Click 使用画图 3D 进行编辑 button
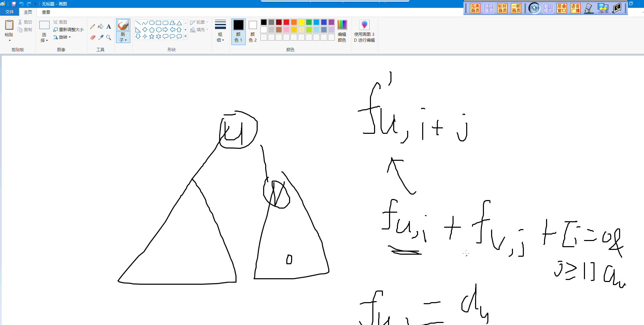644x325 pixels. tap(364, 31)
